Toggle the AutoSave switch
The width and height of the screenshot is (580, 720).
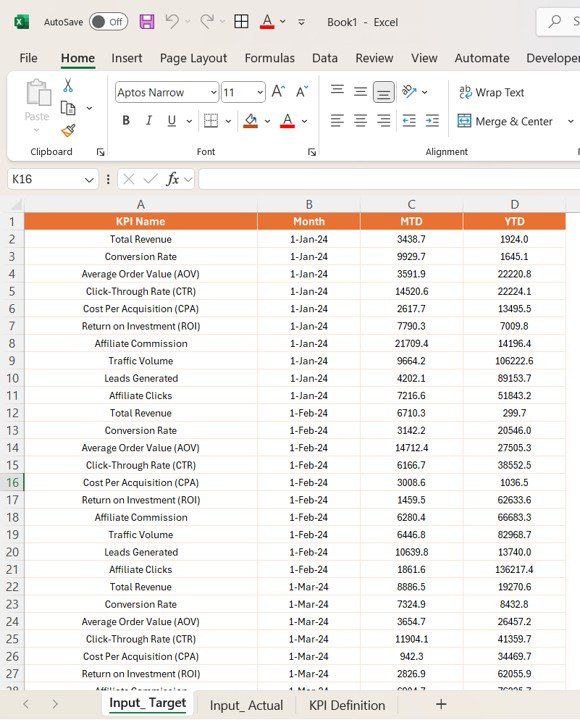(108, 22)
